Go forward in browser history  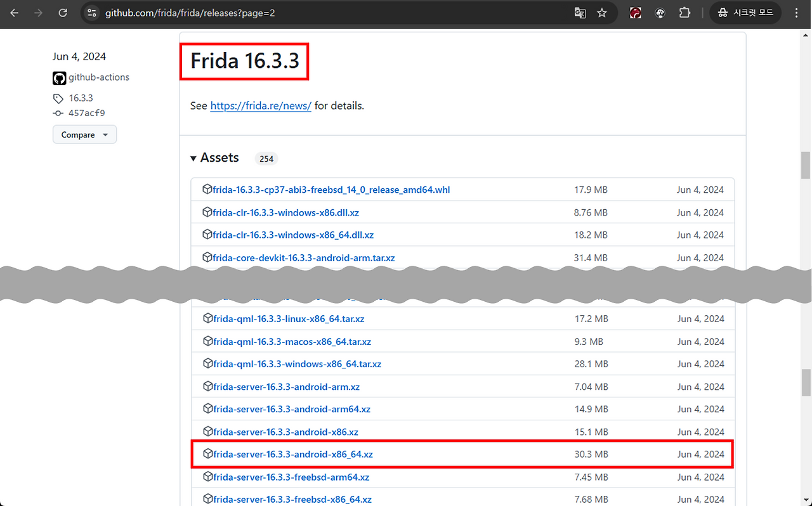pos(39,13)
